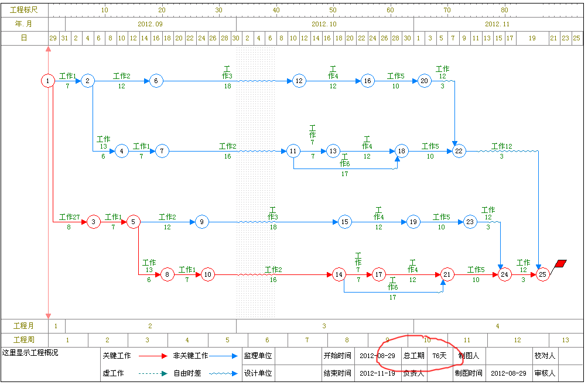
Task: Click the 工程月 row label
Action: click(23, 326)
